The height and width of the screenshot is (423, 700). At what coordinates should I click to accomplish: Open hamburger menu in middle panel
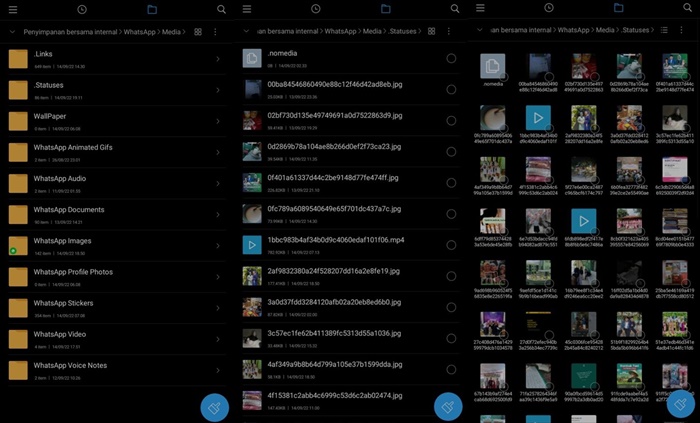[x=247, y=9]
